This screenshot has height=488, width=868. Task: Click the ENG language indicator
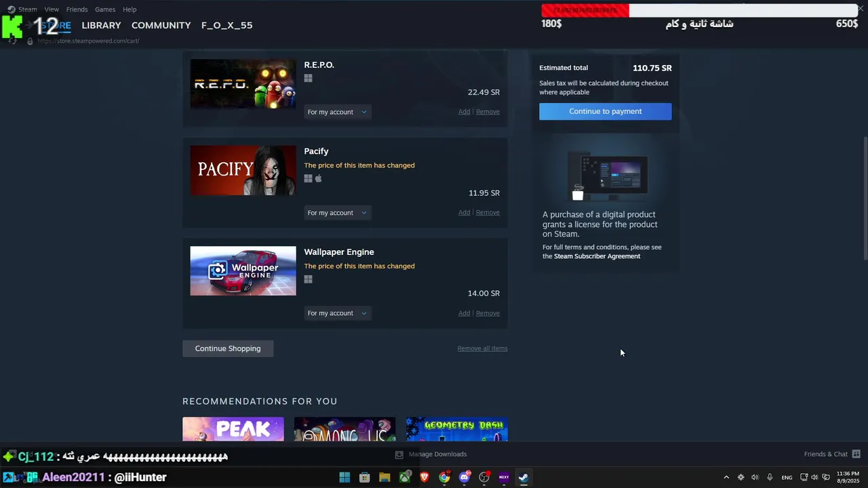[787, 477]
